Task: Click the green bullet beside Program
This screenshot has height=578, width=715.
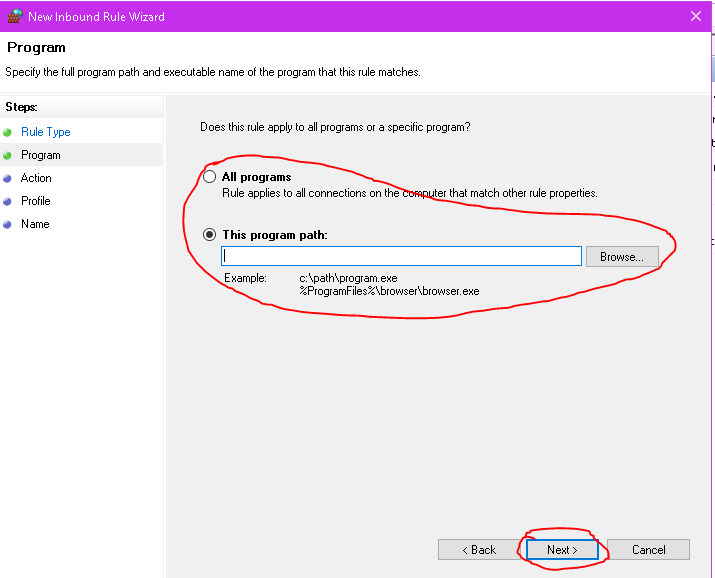Action: (7, 155)
